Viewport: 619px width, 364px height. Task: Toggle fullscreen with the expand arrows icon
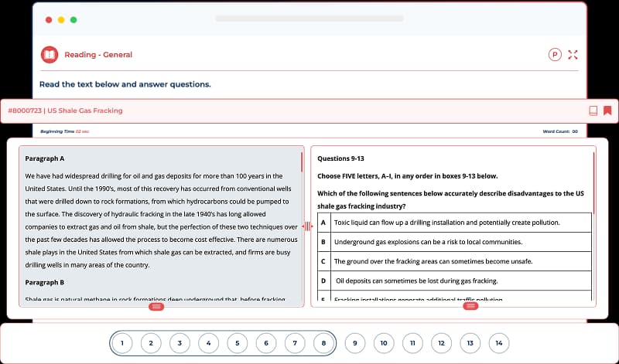[x=573, y=55]
